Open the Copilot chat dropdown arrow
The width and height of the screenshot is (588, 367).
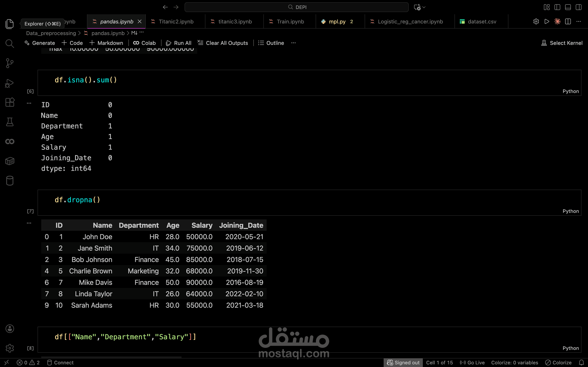tap(424, 7)
